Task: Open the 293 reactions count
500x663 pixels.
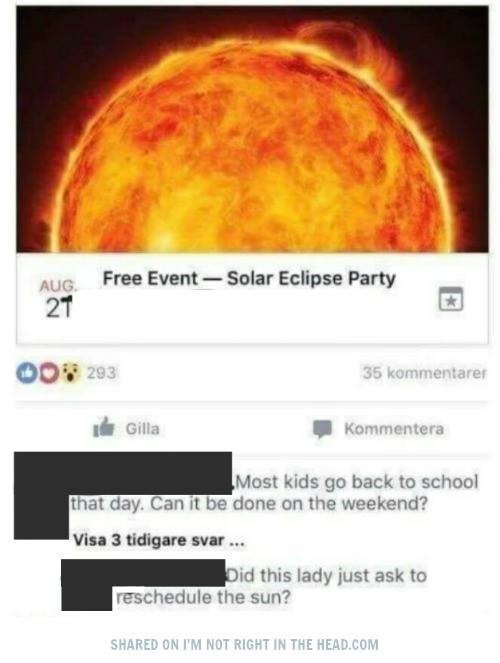Action: click(x=101, y=373)
